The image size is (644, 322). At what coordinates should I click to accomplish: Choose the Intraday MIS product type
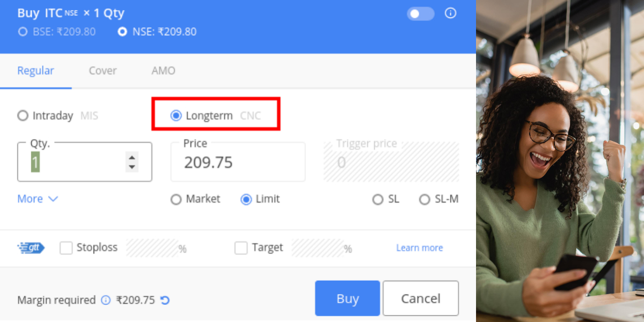coord(23,115)
